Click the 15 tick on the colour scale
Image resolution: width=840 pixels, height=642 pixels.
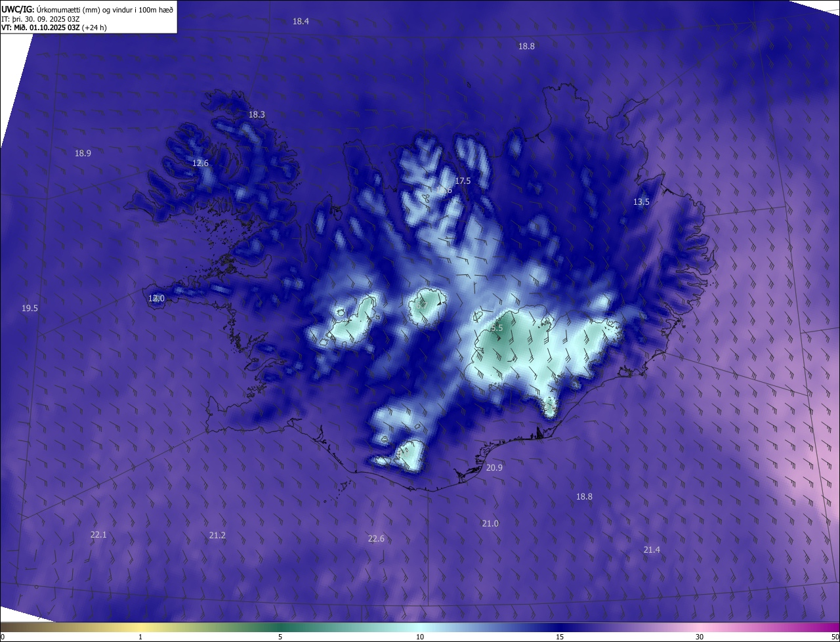pos(560,637)
